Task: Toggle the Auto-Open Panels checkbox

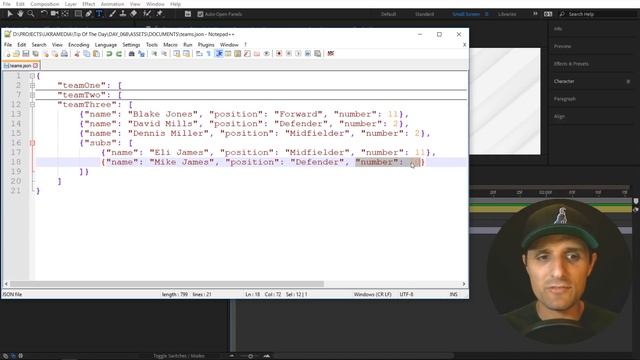Action: 200,14
